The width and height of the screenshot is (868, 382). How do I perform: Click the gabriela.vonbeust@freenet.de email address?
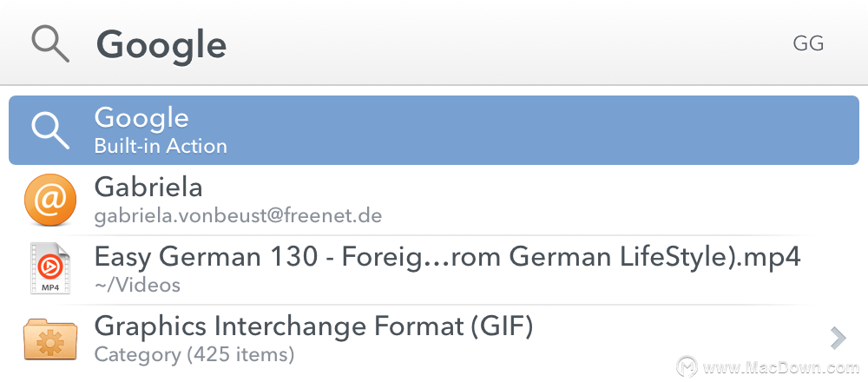coord(238,215)
